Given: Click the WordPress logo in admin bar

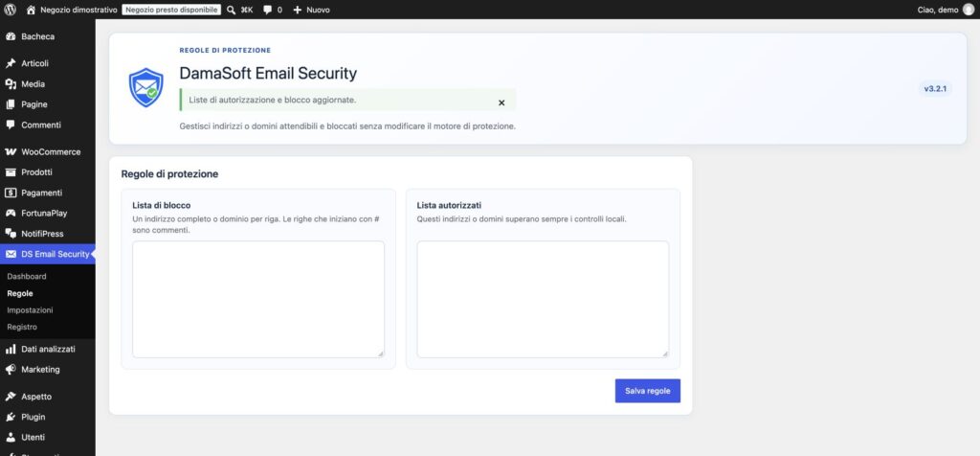Looking at the screenshot, I should pyautogui.click(x=10, y=10).
